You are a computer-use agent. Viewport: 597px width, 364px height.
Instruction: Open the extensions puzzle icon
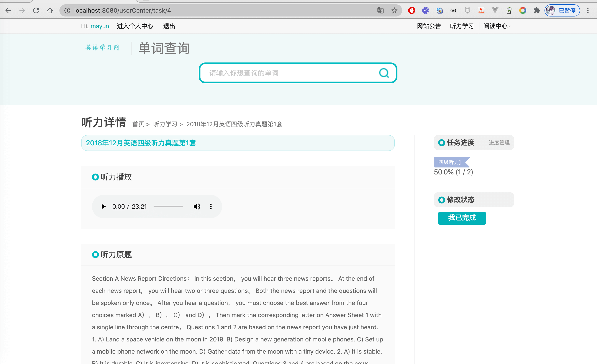pos(536,10)
